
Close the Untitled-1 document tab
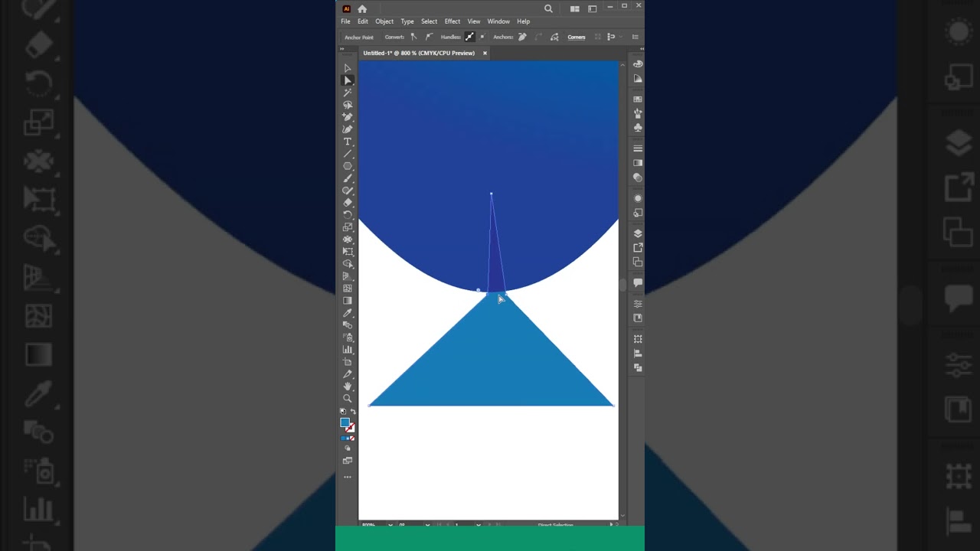[485, 53]
